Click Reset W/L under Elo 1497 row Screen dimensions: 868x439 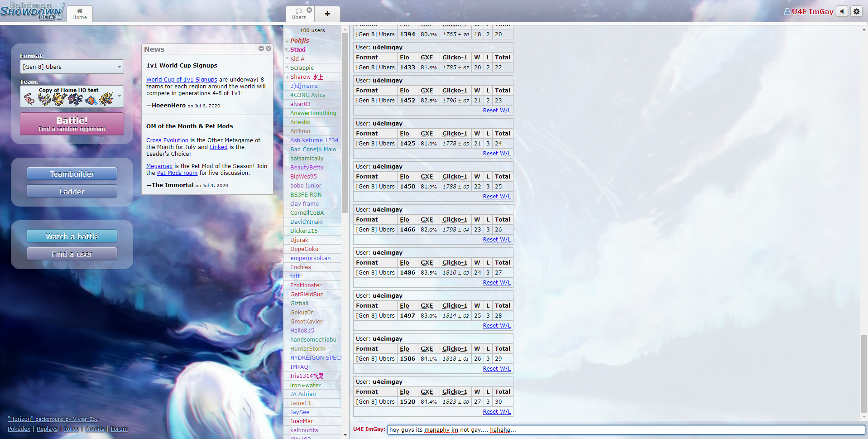pos(497,325)
